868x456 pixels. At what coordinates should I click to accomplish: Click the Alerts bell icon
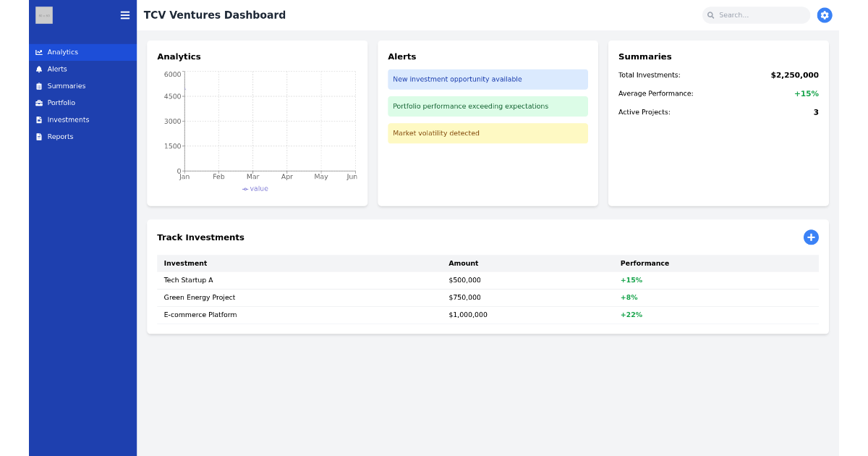(x=39, y=69)
